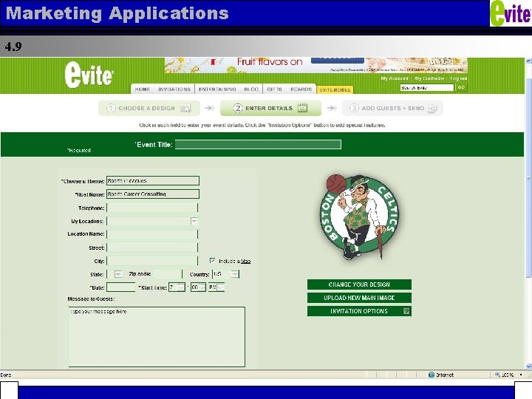The image size is (532, 399).
Task: Click the calendar icon in Enter Details step
Action: [302, 108]
